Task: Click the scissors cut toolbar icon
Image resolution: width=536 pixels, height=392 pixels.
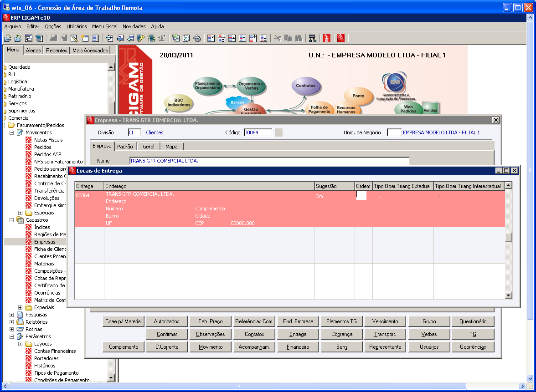Action: point(278,38)
